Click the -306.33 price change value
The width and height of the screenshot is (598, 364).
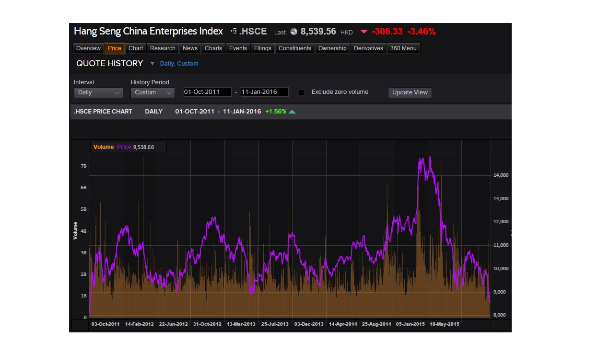pos(387,32)
